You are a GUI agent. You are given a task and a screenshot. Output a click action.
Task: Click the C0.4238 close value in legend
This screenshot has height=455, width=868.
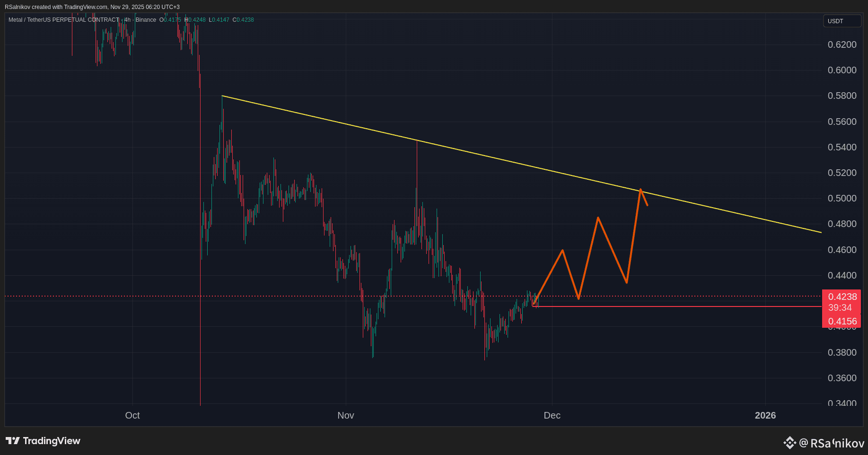243,20
